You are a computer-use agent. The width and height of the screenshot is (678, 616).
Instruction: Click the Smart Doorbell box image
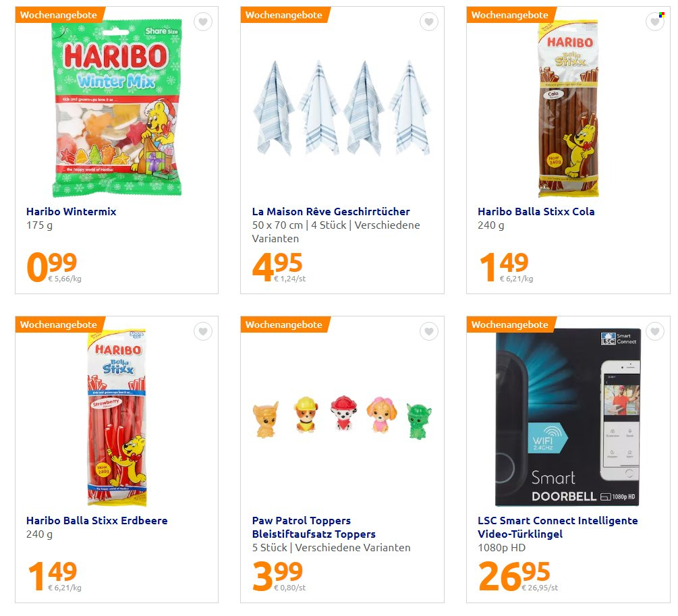(x=567, y=418)
